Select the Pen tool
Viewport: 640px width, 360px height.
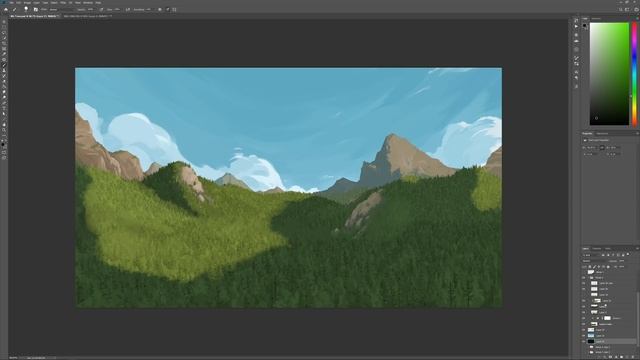pos(4,103)
